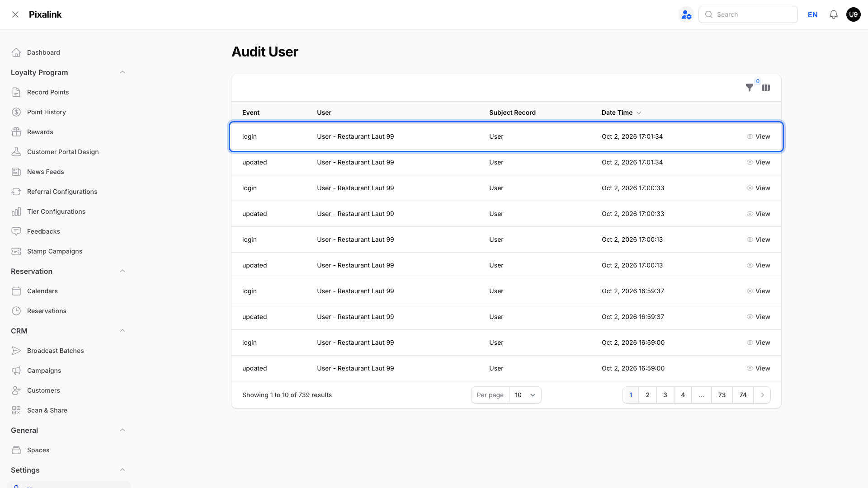
Task: Click the Point History dollar icon
Action: 16,112
